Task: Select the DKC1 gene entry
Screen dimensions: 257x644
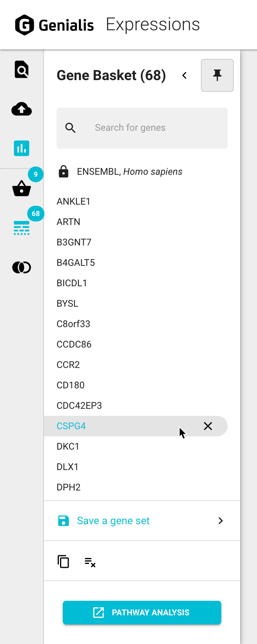Action: click(68, 446)
